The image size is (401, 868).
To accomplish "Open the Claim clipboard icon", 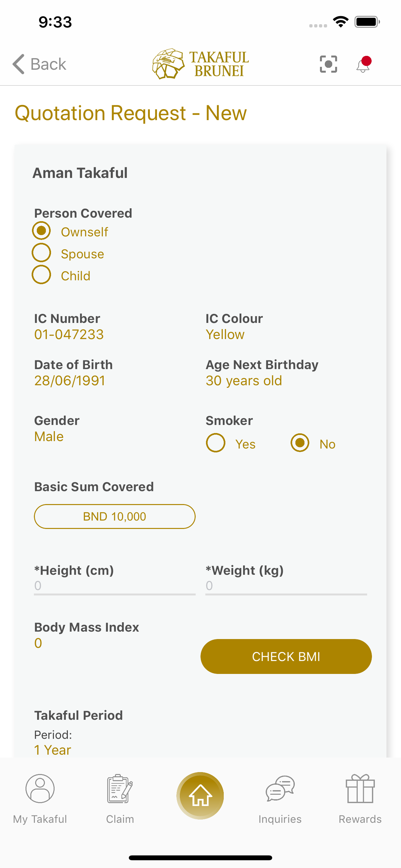I will (x=120, y=789).
